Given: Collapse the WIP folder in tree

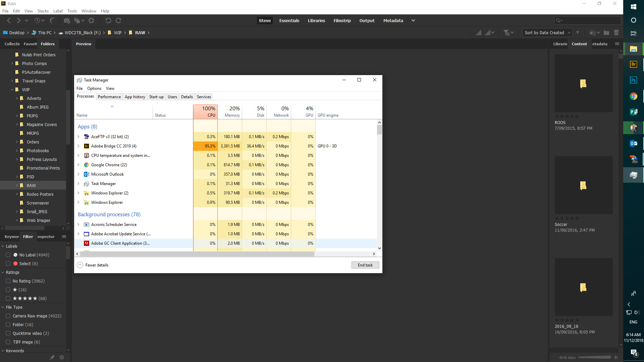Looking at the screenshot, I should coord(12,89).
